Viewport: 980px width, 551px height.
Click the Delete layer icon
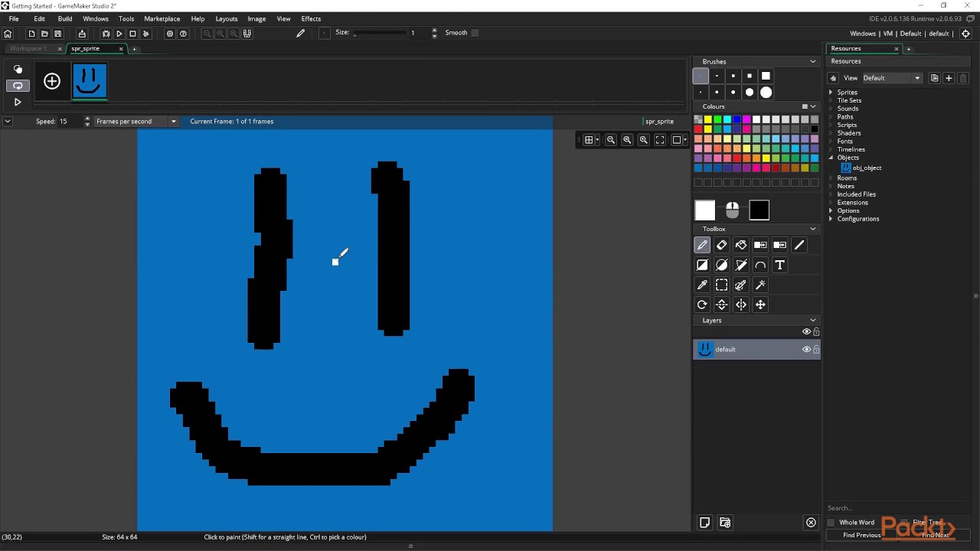pyautogui.click(x=811, y=523)
